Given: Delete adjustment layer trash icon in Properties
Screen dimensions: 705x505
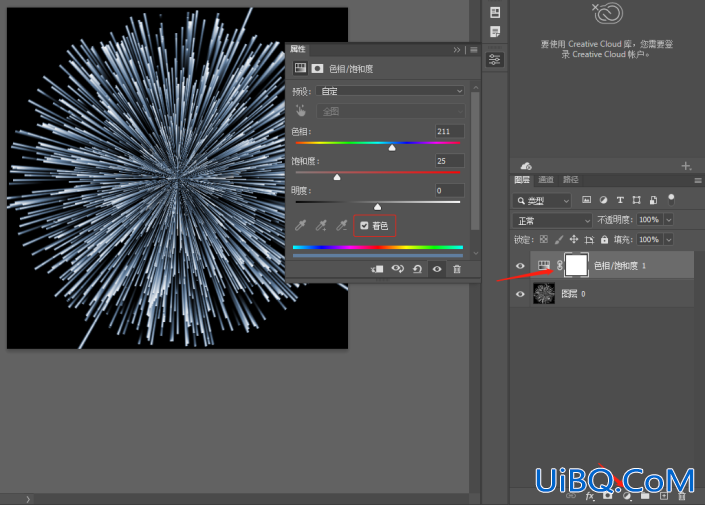Looking at the screenshot, I should coord(457,269).
